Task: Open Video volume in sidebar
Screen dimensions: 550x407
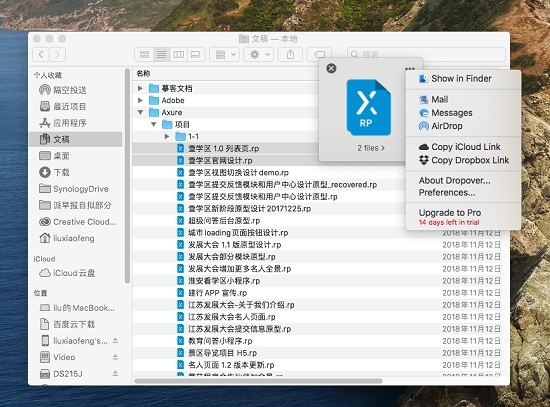Action: point(64,357)
